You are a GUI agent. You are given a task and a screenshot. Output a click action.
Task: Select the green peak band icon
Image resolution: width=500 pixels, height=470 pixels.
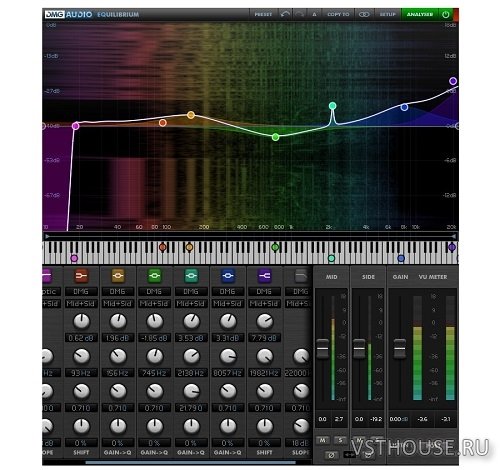click(x=154, y=276)
